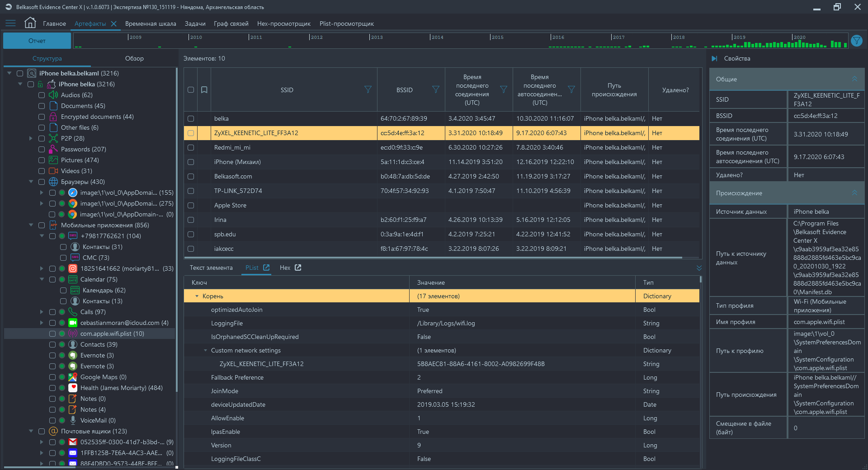Open the Задачи tab

195,23
